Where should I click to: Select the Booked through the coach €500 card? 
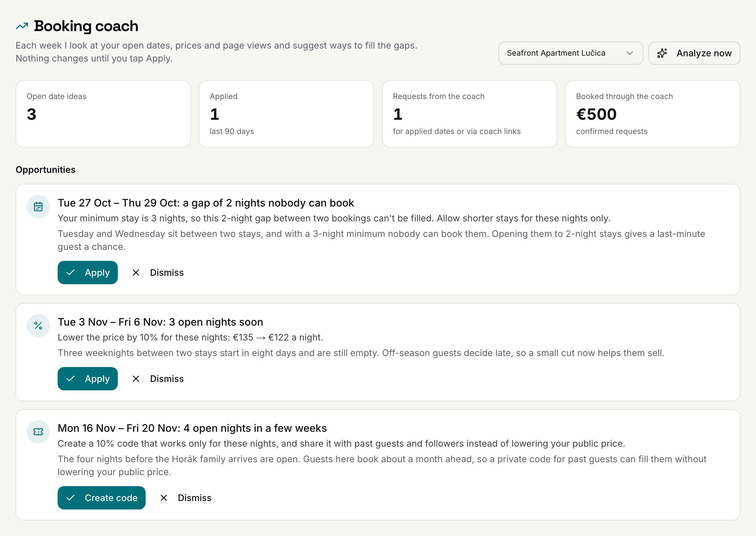653,114
